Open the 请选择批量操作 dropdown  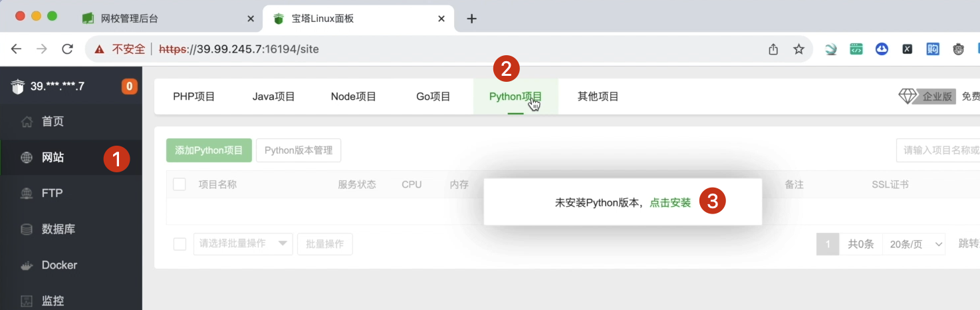(243, 244)
